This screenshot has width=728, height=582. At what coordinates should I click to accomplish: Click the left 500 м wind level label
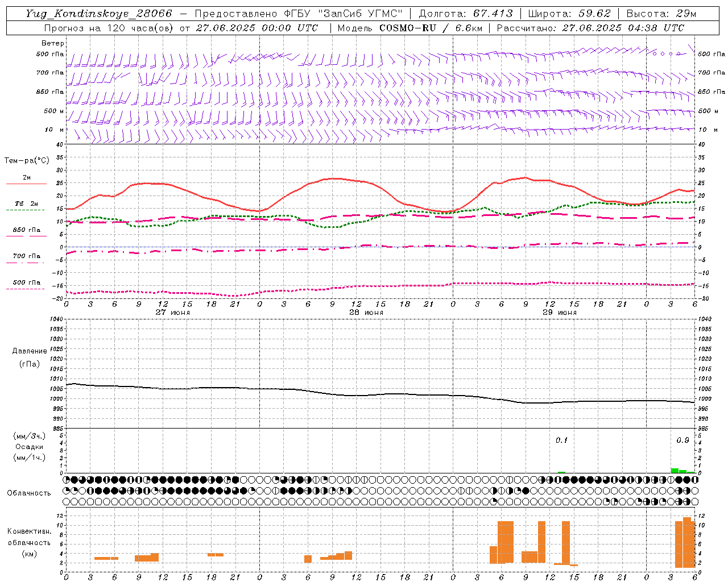(x=55, y=111)
